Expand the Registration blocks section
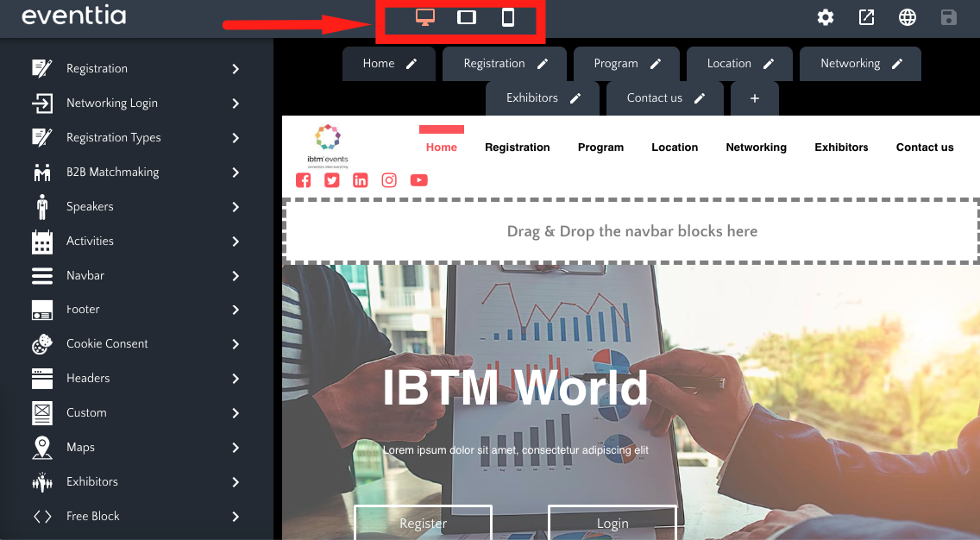Screen dimensions: 980x540 136,69
